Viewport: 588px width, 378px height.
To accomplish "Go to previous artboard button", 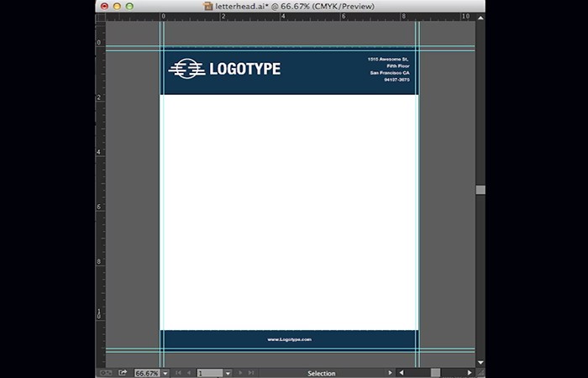I will tap(189, 373).
